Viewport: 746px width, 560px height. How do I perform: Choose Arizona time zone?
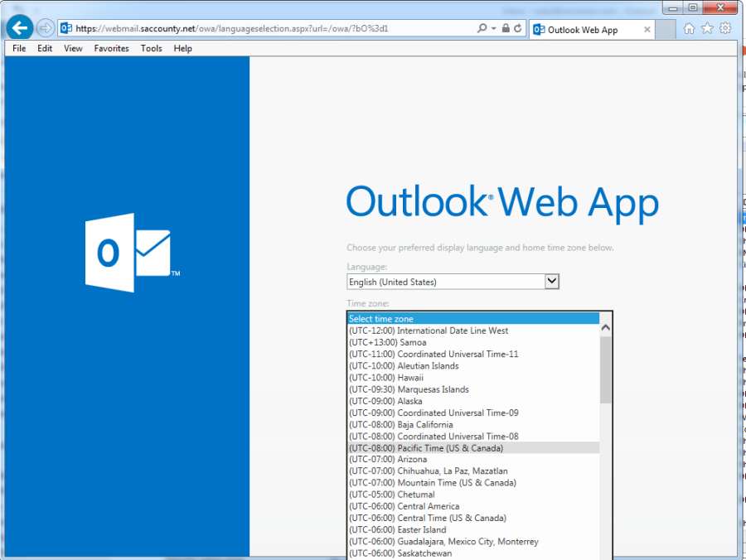pyautogui.click(x=473, y=459)
